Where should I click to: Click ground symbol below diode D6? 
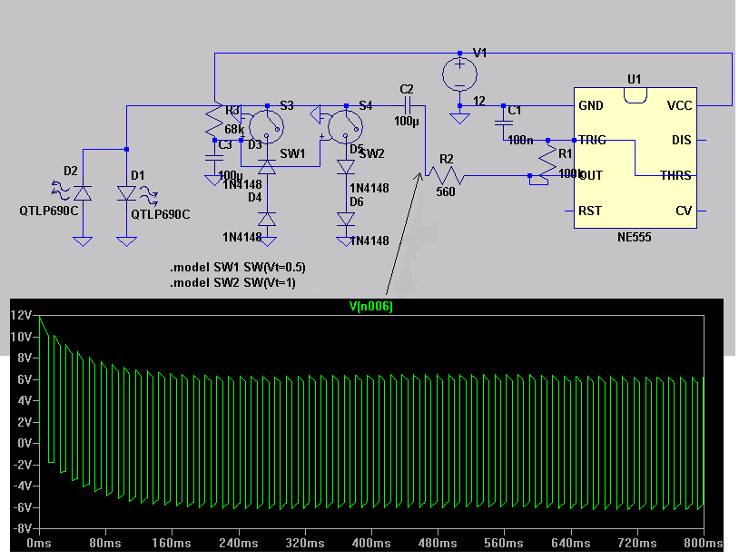point(346,241)
